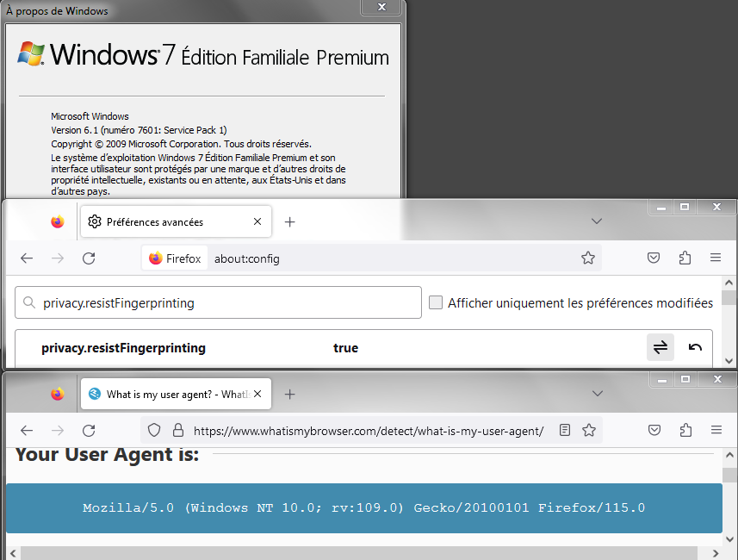The height and width of the screenshot is (560, 738).
Task: Open Firefox View in the about:config window
Action: point(58,221)
